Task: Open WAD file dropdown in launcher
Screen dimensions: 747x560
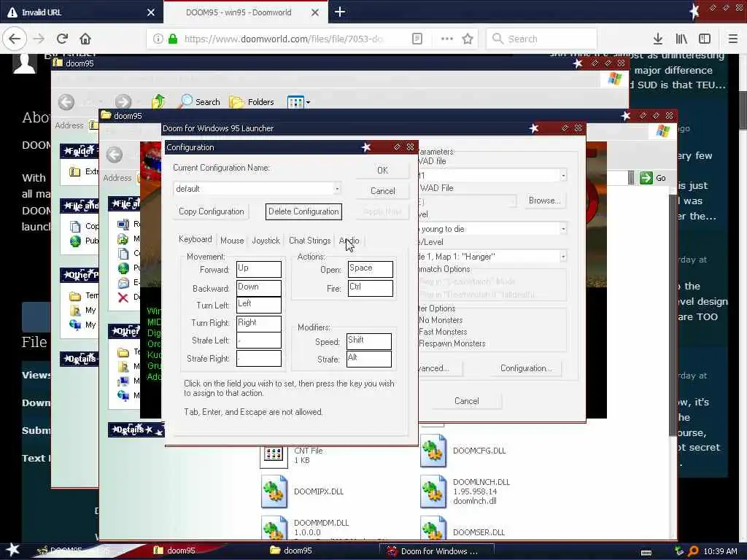Action: pos(563,175)
